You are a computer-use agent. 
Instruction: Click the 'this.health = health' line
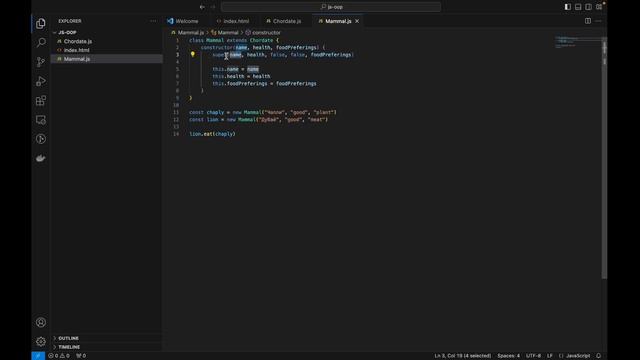click(241, 76)
